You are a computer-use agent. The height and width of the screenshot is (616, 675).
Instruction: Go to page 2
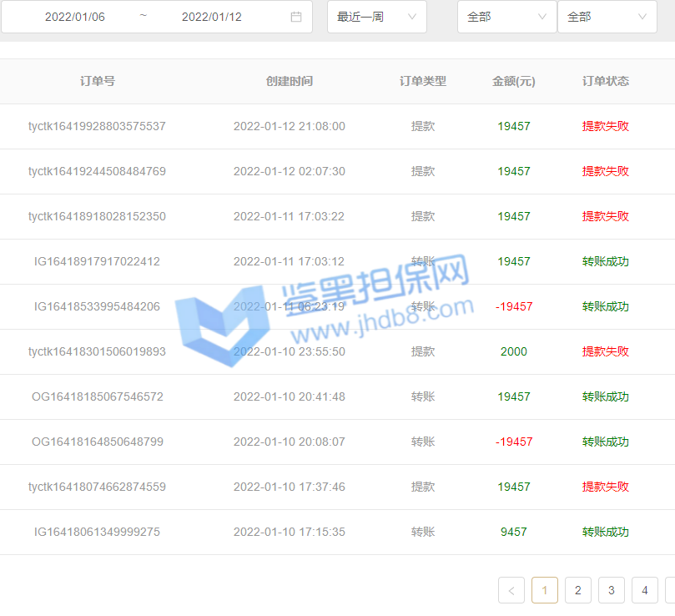578,590
